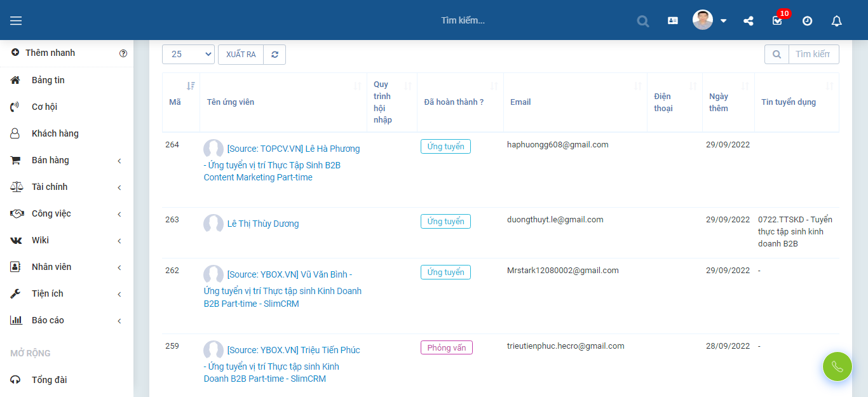Sort by Tên ứng viên column
The width and height of the screenshot is (868, 397).
point(283,102)
